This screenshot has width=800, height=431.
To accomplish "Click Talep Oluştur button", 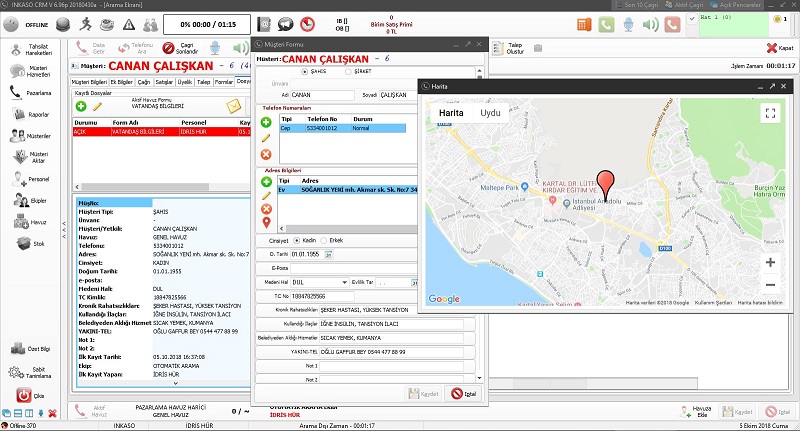I will point(509,48).
